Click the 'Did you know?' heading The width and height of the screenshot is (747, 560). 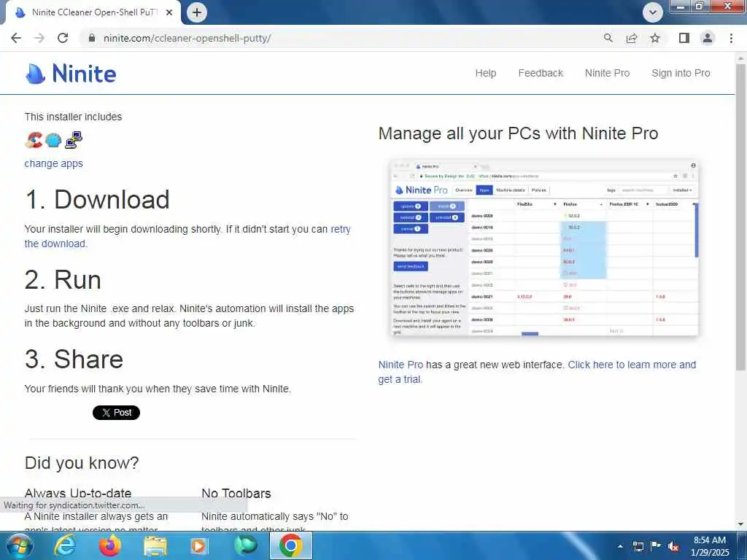(82, 463)
